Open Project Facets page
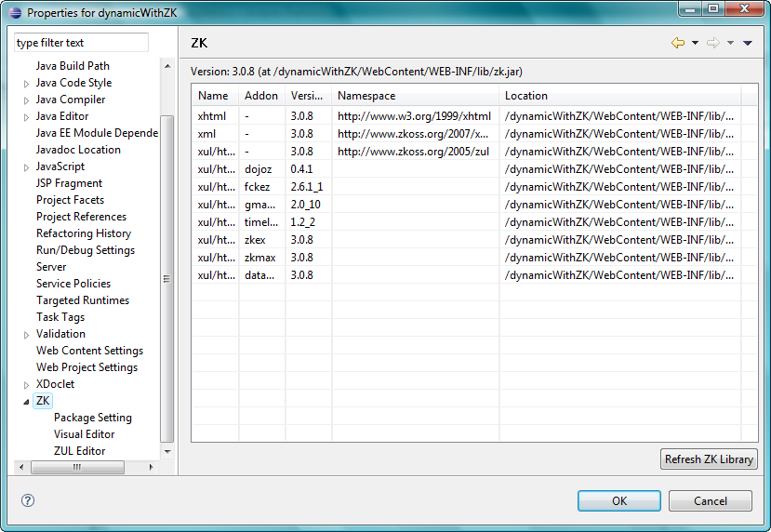Image resolution: width=771 pixels, height=532 pixels. pyautogui.click(x=71, y=200)
